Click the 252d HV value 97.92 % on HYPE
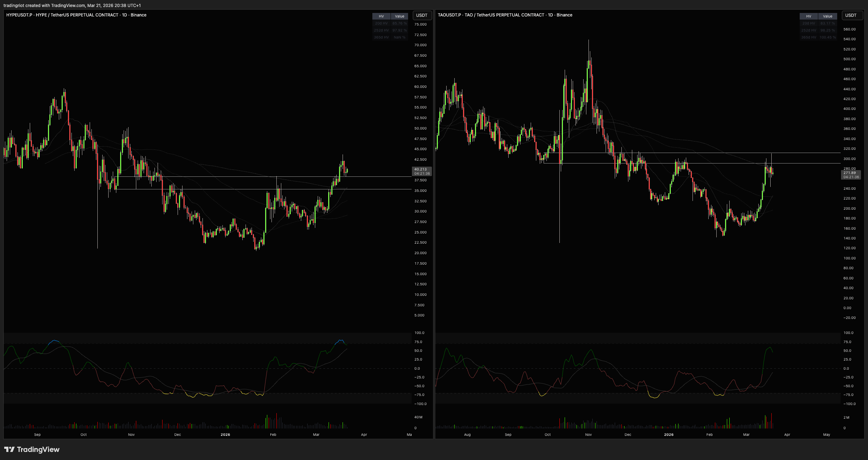This screenshot has height=460, width=868. coord(399,30)
